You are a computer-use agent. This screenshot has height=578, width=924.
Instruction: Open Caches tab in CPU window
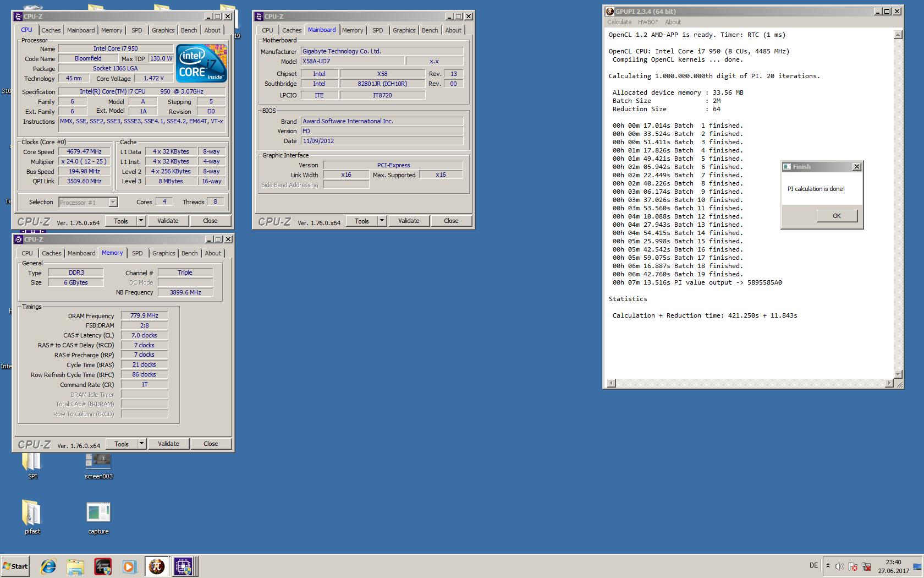click(51, 30)
